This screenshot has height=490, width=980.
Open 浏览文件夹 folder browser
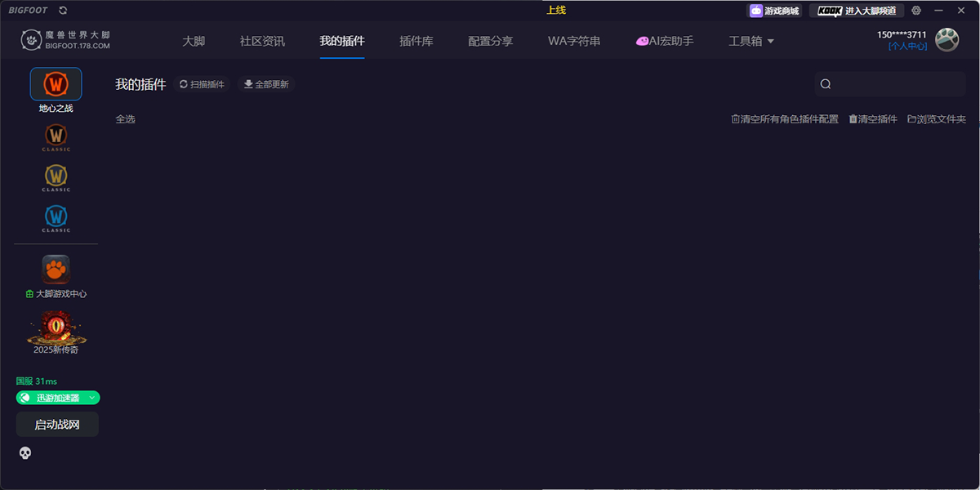click(x=935, y=118)
